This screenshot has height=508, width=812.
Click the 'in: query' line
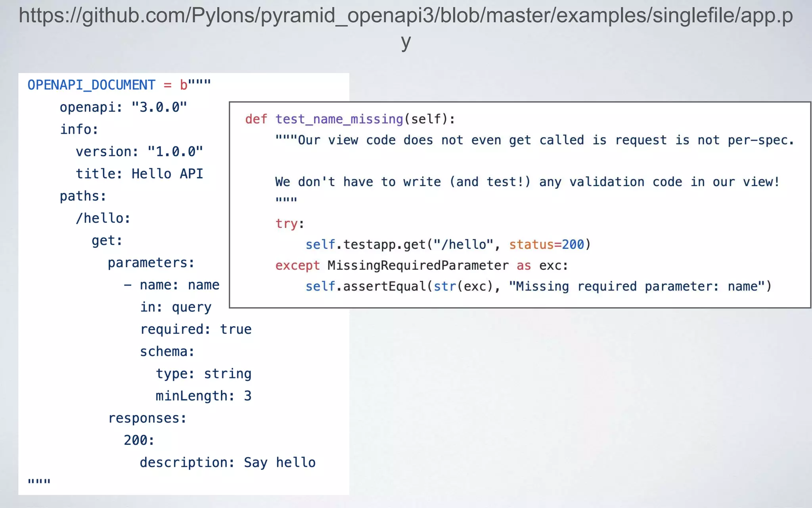[176, 307]
